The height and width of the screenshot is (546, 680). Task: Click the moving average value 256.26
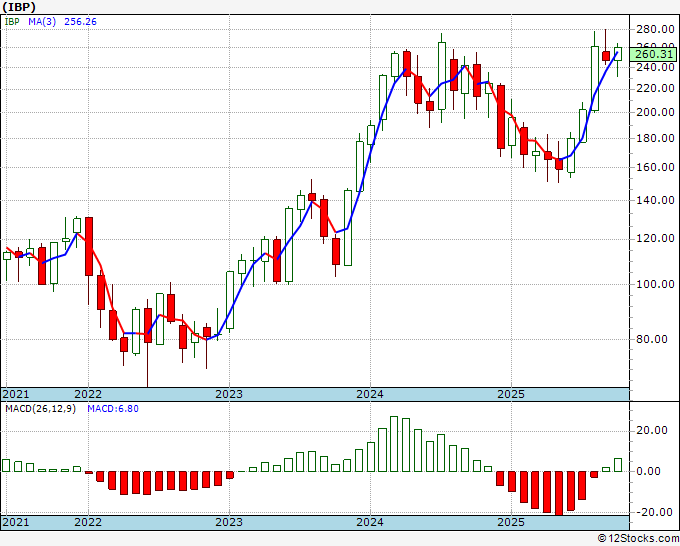pos(80,22)
